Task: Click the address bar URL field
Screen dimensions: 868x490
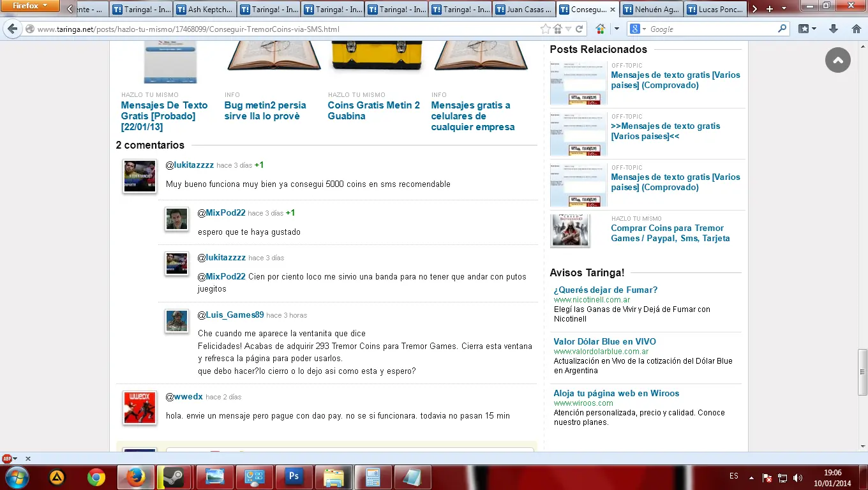Action: click(x=287, y=29)
